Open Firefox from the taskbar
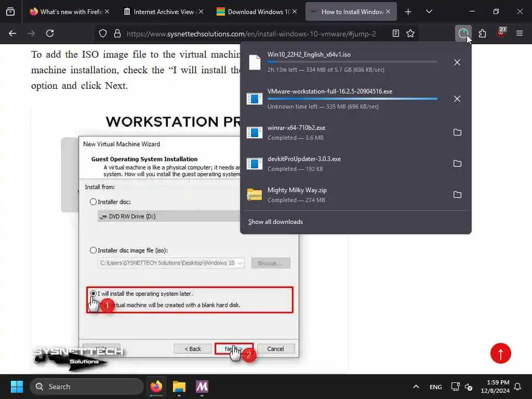The image size is (532, 399). (x=156, y=387)
